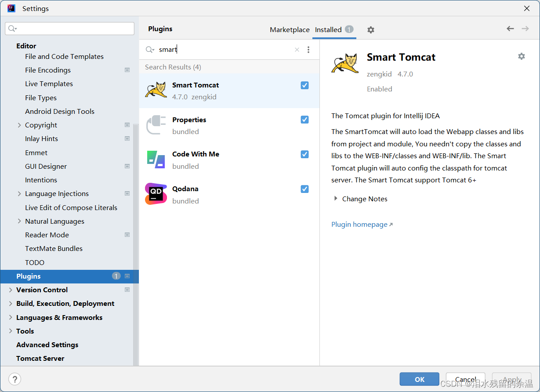Select the Qodana plugin row
Screen dimensions: 540x392
[229, 194]
